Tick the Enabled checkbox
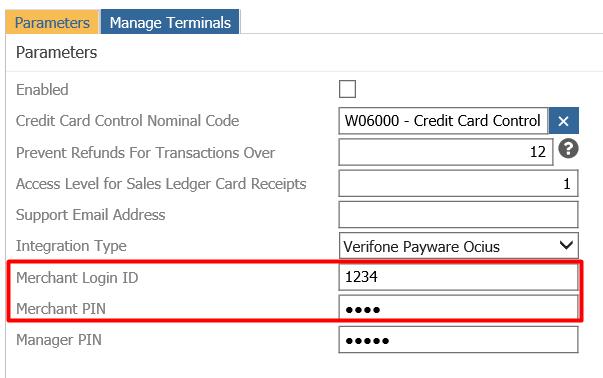This screenshot has height=378, width=603. tap(347, 89)
